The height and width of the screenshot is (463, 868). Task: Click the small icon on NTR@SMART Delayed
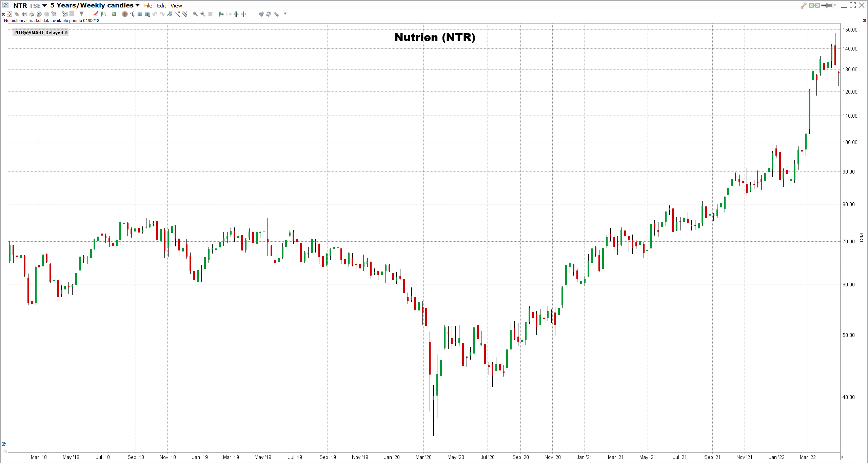point(66,33)
